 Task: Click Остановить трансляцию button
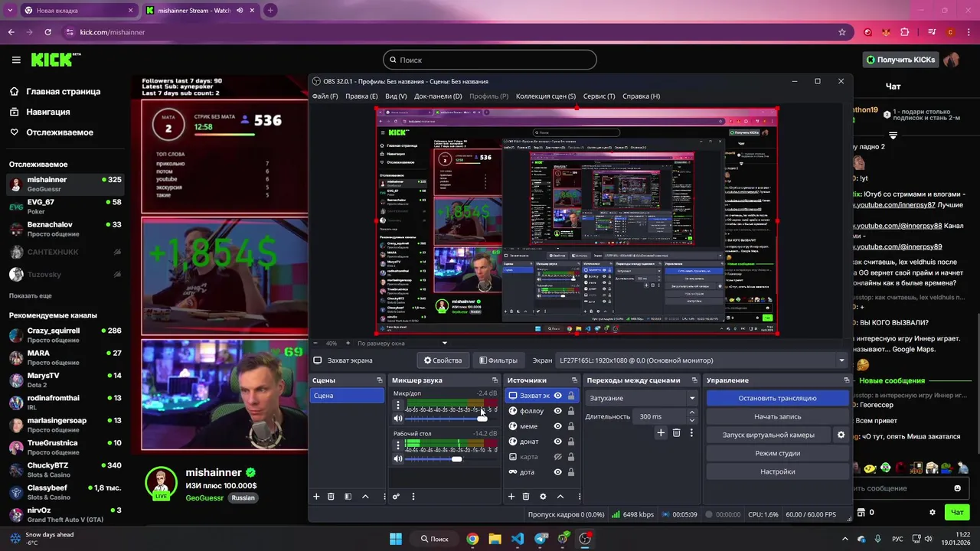coord(777,398)
